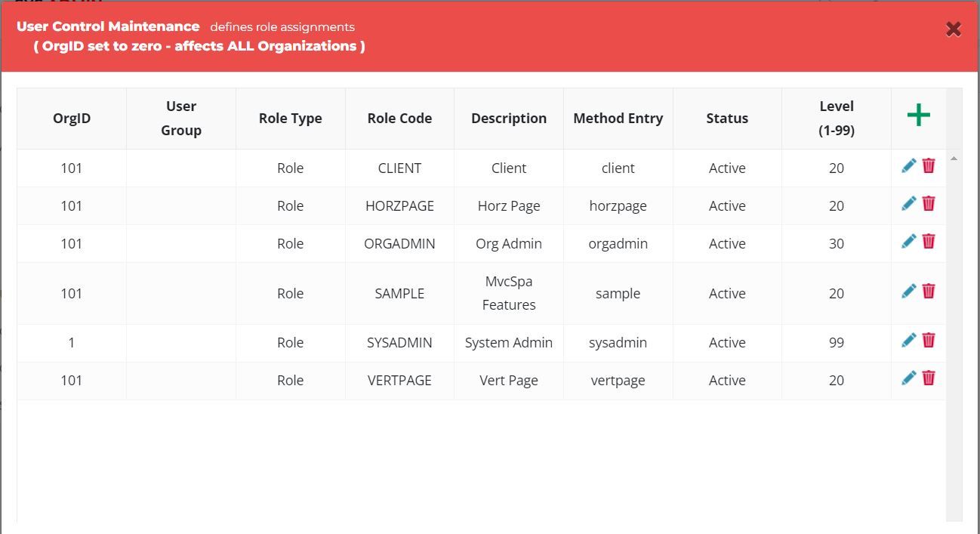The height and width of the screenshot is (534, 980).
Task: Select the Role Code column header
Action: (x=399, y=119)
